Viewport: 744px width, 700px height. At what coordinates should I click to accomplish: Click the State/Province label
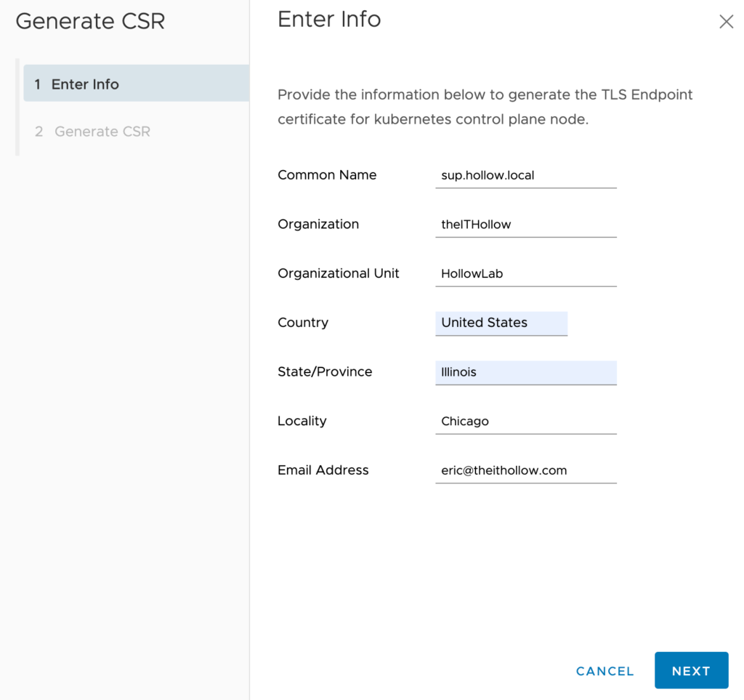point(325,372)
